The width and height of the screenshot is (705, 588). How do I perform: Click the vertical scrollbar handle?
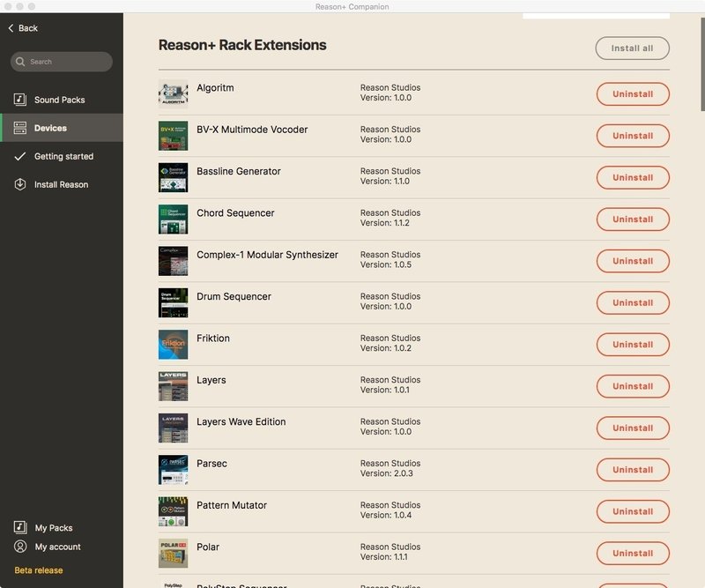(x=702, y=63)
